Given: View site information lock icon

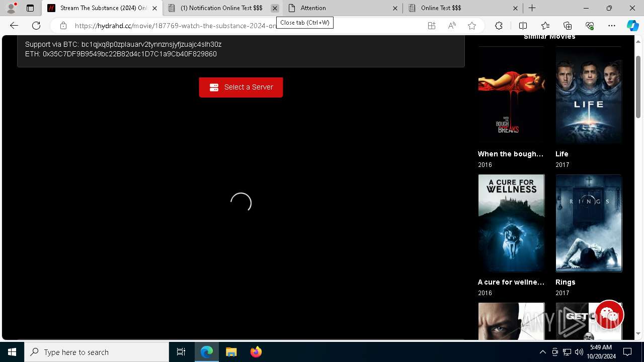Looking at the screenshot, I should (63, 26).
